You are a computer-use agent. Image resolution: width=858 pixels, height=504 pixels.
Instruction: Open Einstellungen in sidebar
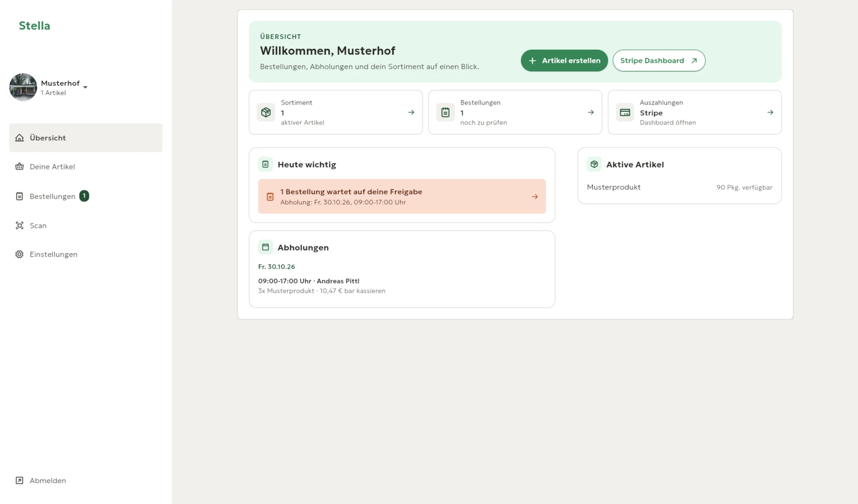[86, 254]
